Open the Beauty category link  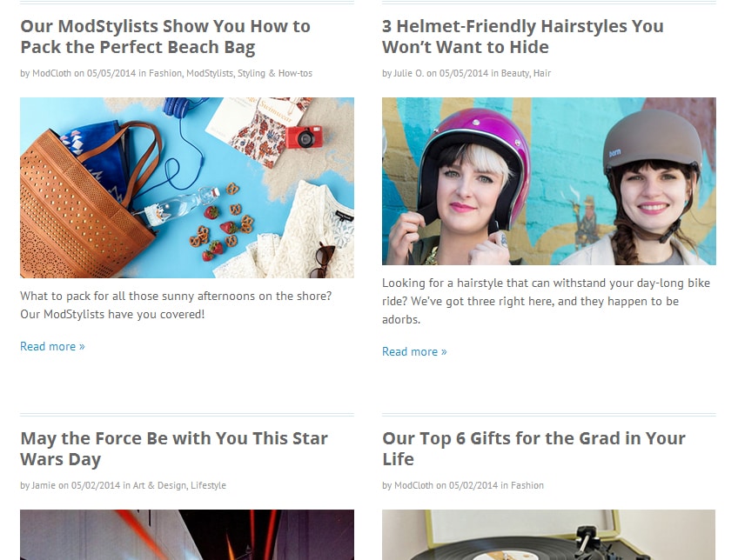(515, 73)
